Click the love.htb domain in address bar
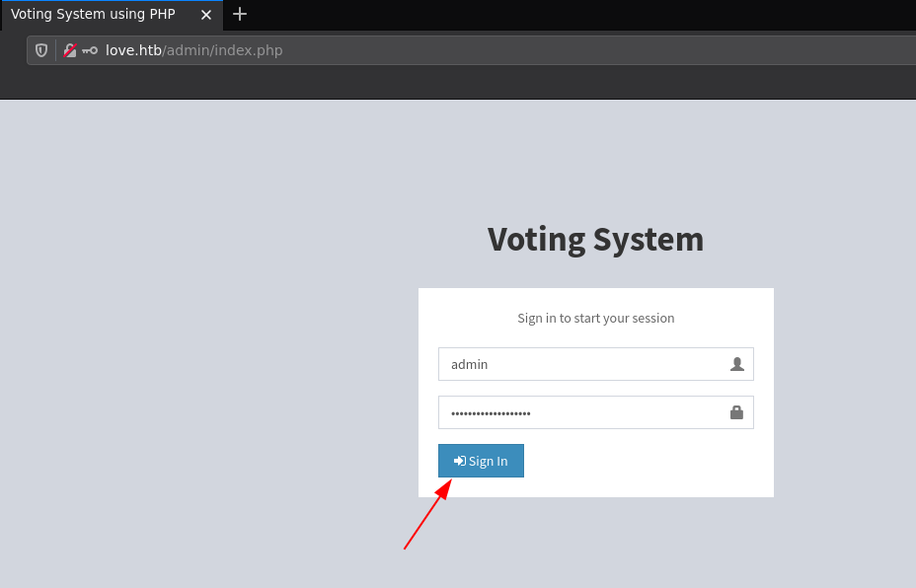The width and height of the screenshot is (916, 588). [133, 50]
